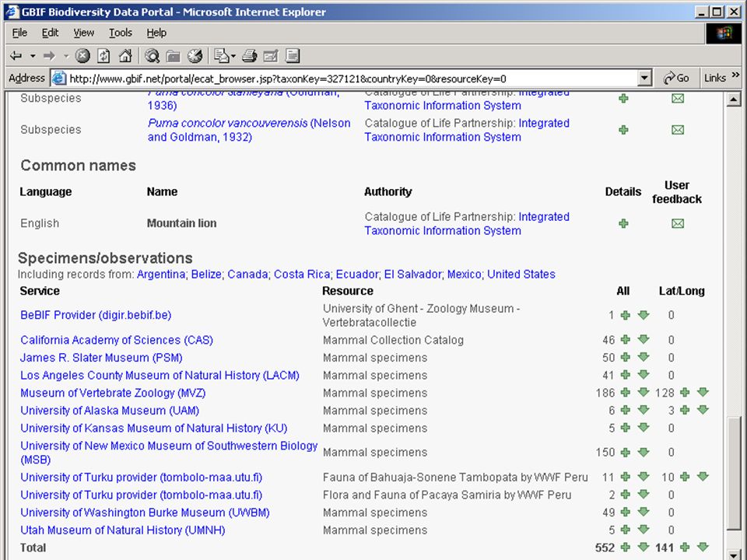Go back using the Back arrow
The width and height of the screenshot is (747, 560).
16,56
